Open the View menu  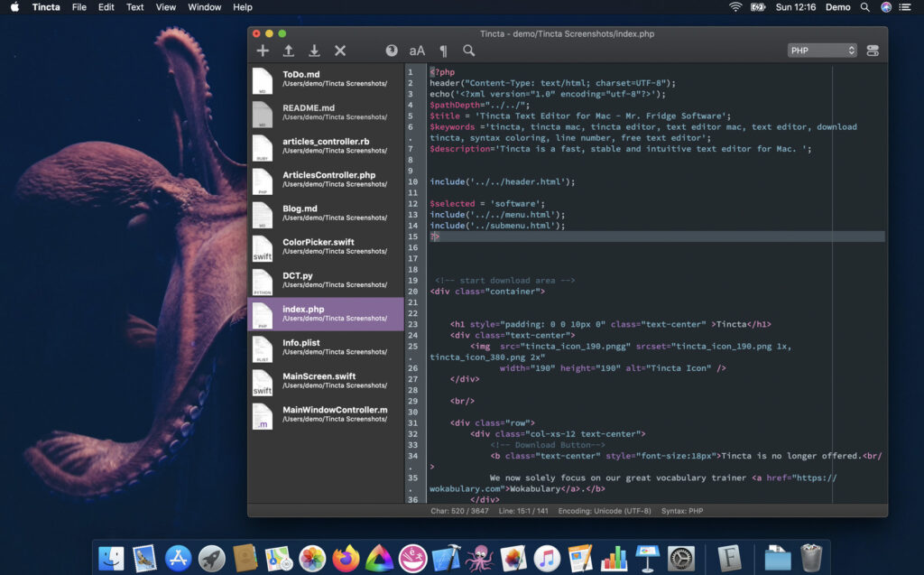click(x=165, y=7)
